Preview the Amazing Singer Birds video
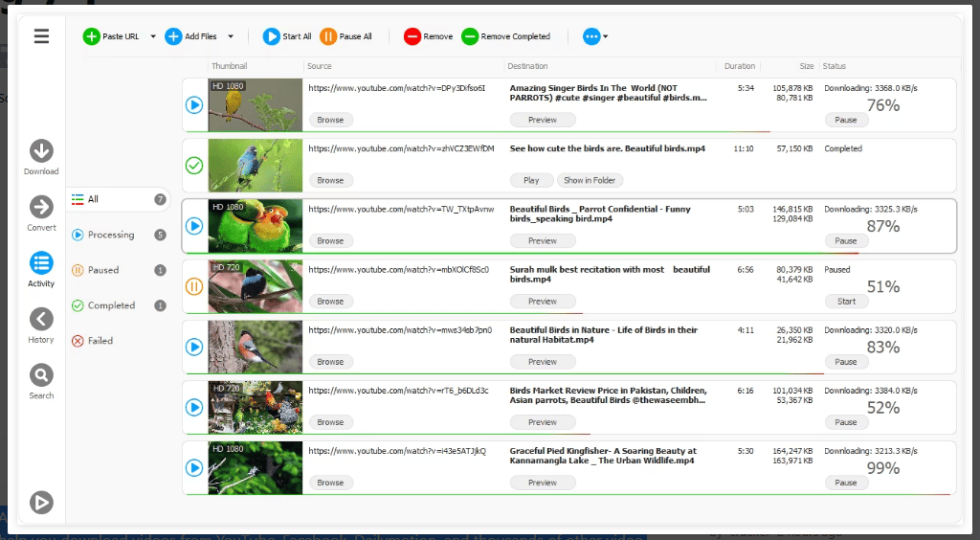 coord(543,120)
